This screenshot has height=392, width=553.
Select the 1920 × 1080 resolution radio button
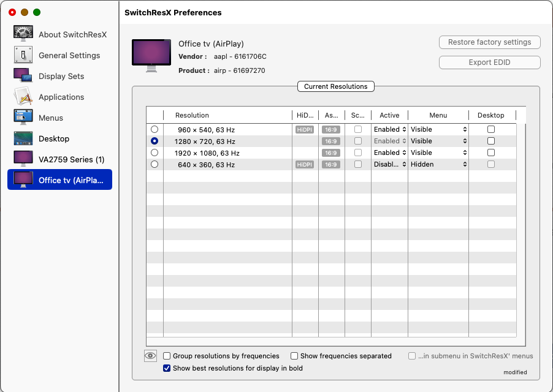click(x=154, y=153)
